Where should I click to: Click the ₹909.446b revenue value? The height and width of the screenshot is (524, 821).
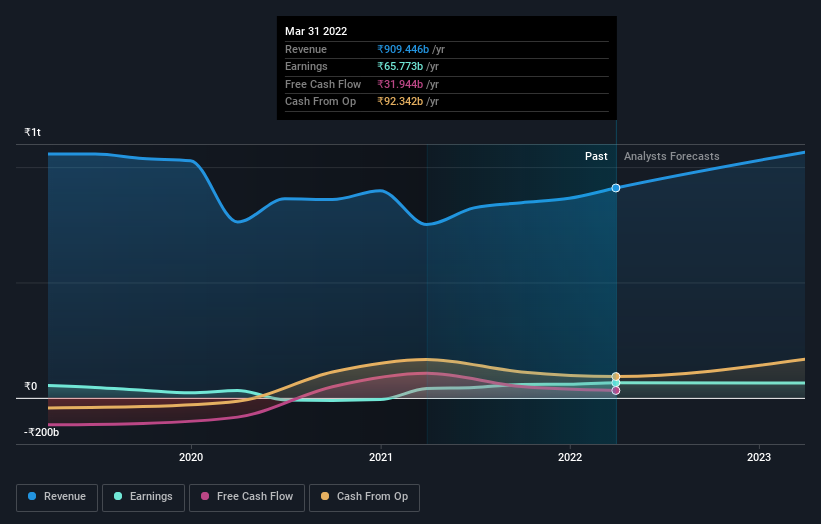click(x=403, y=49)
